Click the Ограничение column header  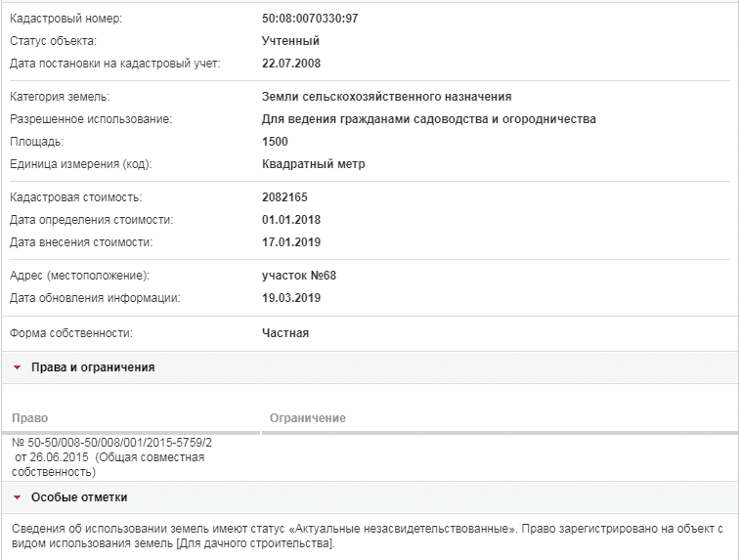[308, 418]
